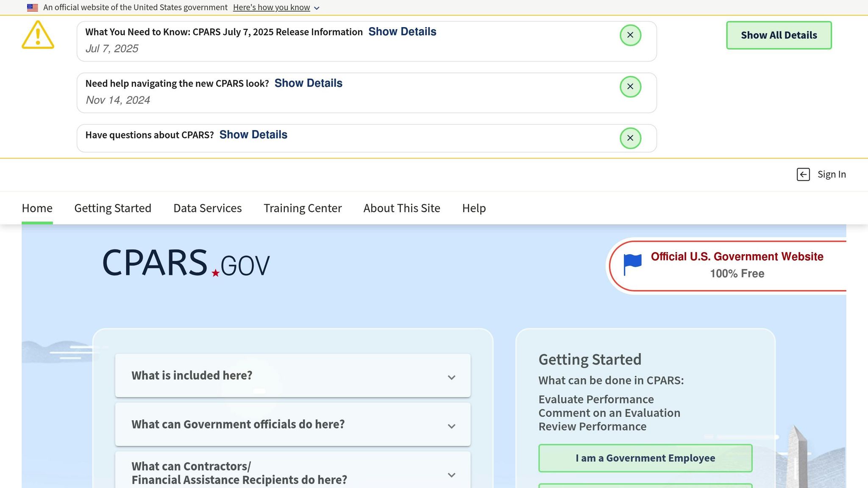This screenshot has width=868, height=488.
Task: Open the Getting Started menu item
Action: pyautogui.click(x=113, y=208)
